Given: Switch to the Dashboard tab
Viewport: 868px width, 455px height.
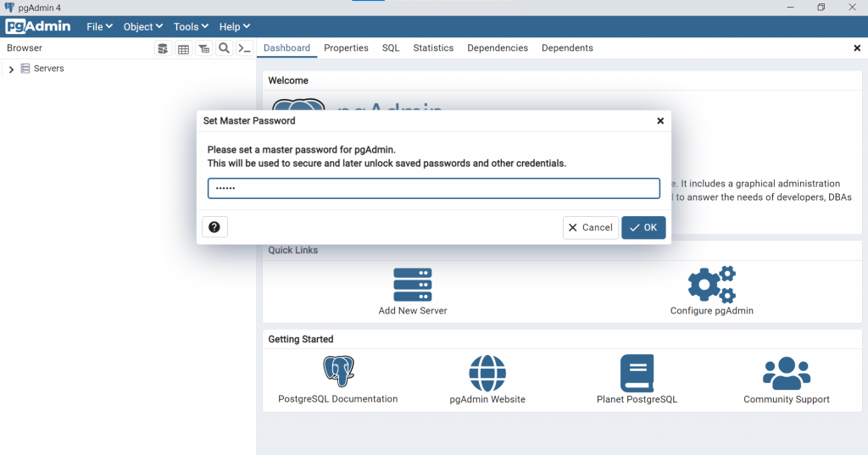Looking at the screenshot, I should (287, 48).
